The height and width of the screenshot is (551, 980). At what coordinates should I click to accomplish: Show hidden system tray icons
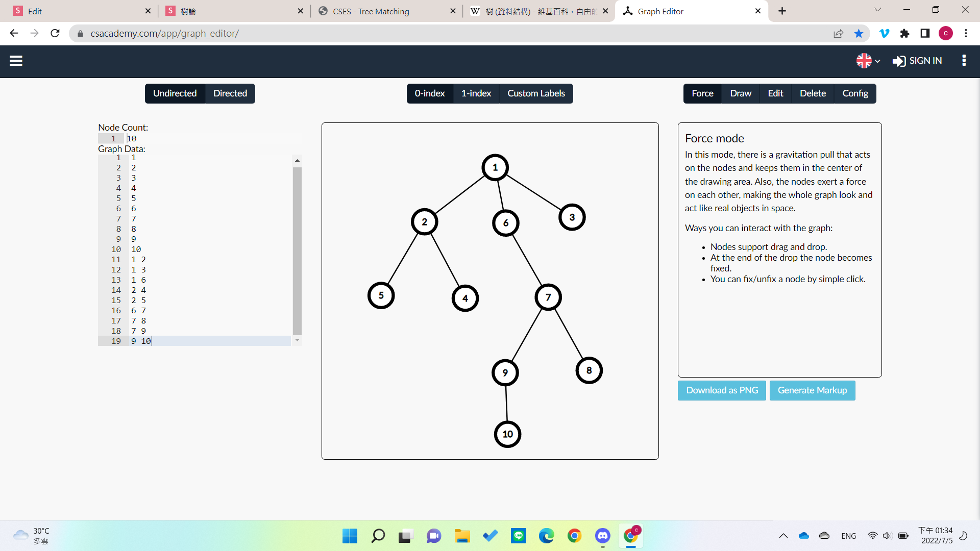(x=783, y=536)
